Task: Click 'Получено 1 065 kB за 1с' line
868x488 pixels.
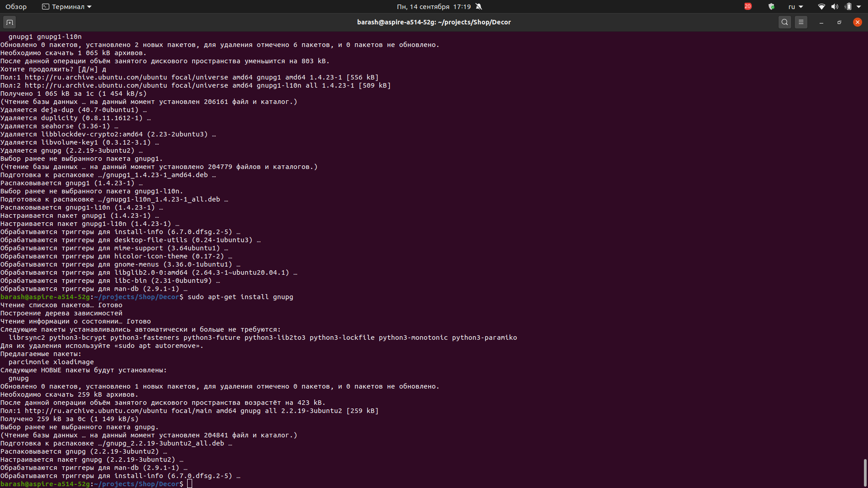Action: (x=73, y=94)
